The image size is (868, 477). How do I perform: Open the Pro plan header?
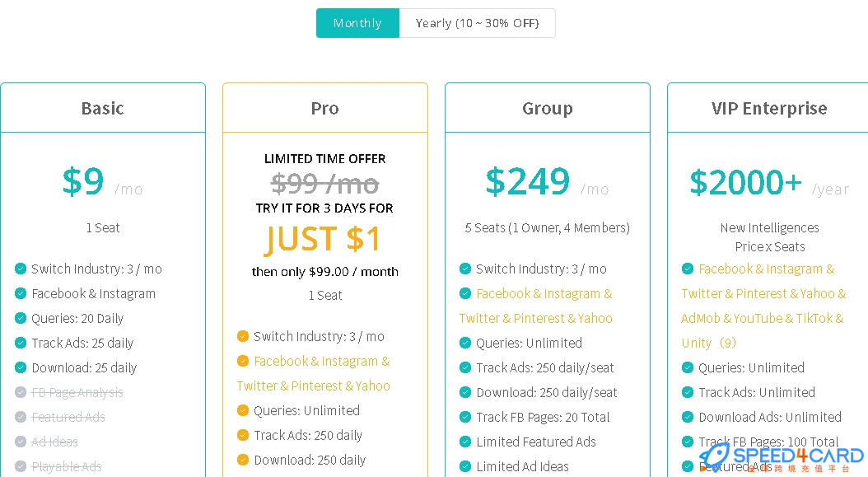point(325,108)
